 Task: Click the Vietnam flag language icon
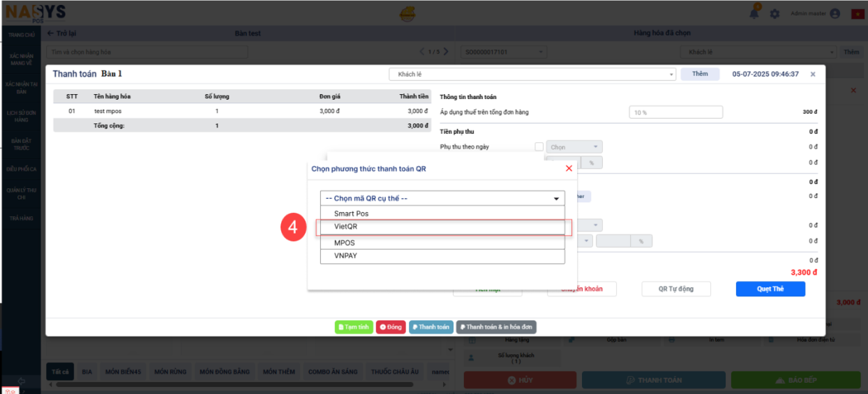coord(858,14)
